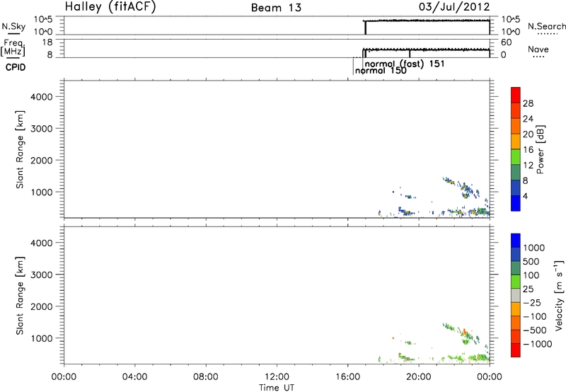Screen dimensions: 566x392
Task: Click the bright blue lowest Power swatch
Action: click(x=516, y=203)
